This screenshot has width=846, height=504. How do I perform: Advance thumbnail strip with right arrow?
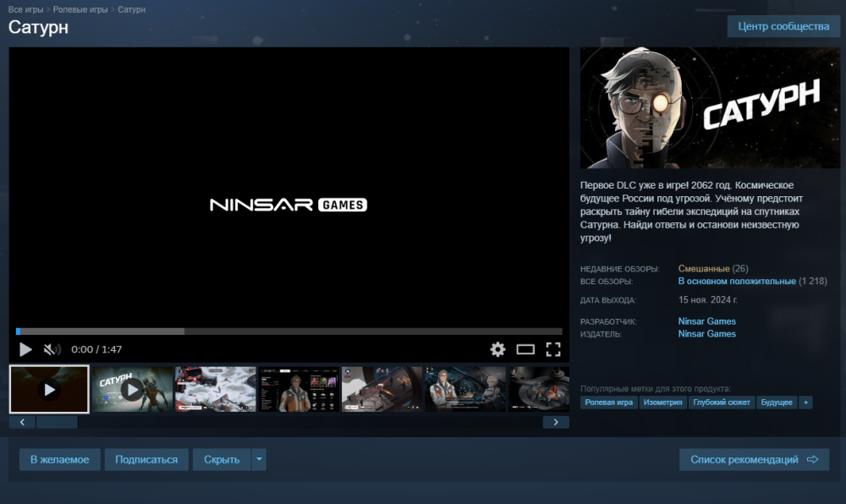pyautogui.click(x=556, y=422)
